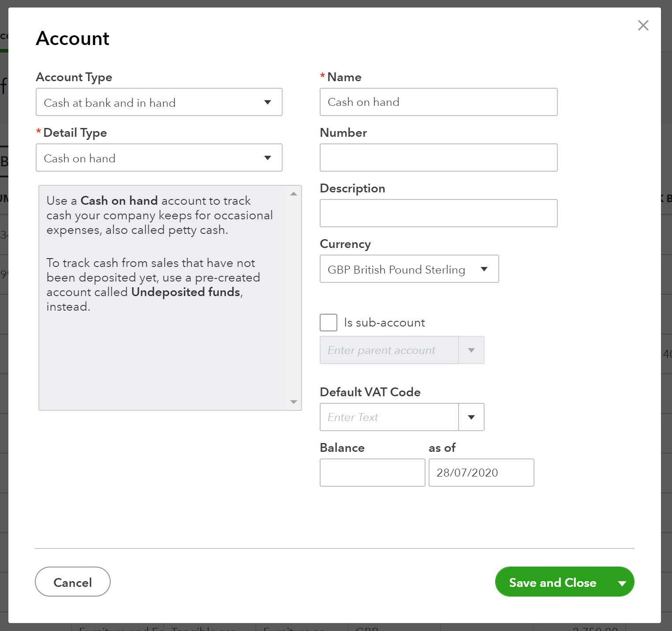Open the Save and Close options arrow

click(x=622, y=582)
